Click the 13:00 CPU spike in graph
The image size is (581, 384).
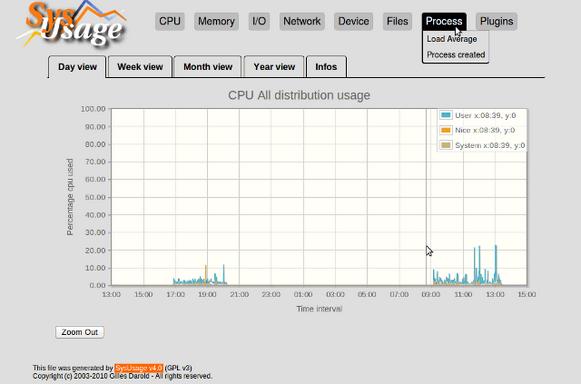(496, 264)
